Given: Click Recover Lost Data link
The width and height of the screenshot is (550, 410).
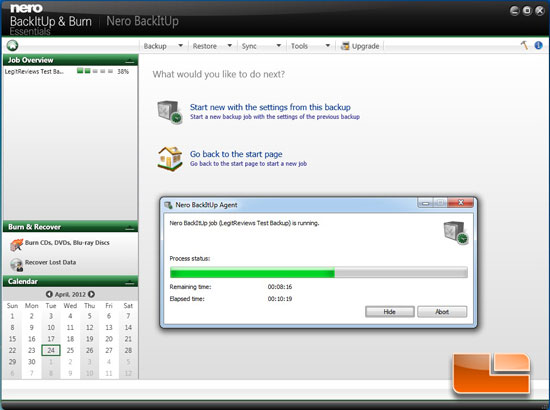Looking at the screenshot, I should (x=51, y=262).
